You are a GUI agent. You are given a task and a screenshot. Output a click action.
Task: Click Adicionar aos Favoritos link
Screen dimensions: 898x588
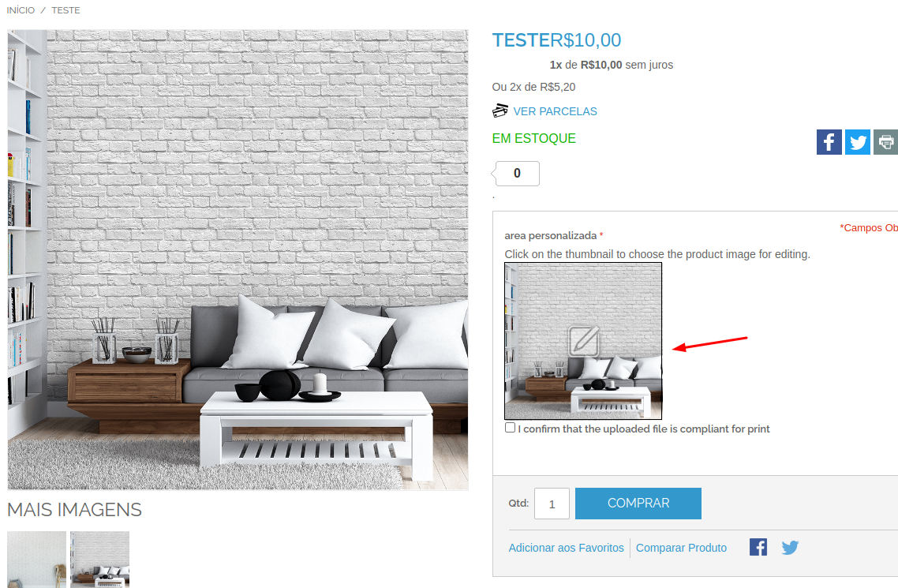[x=566, y=548]
